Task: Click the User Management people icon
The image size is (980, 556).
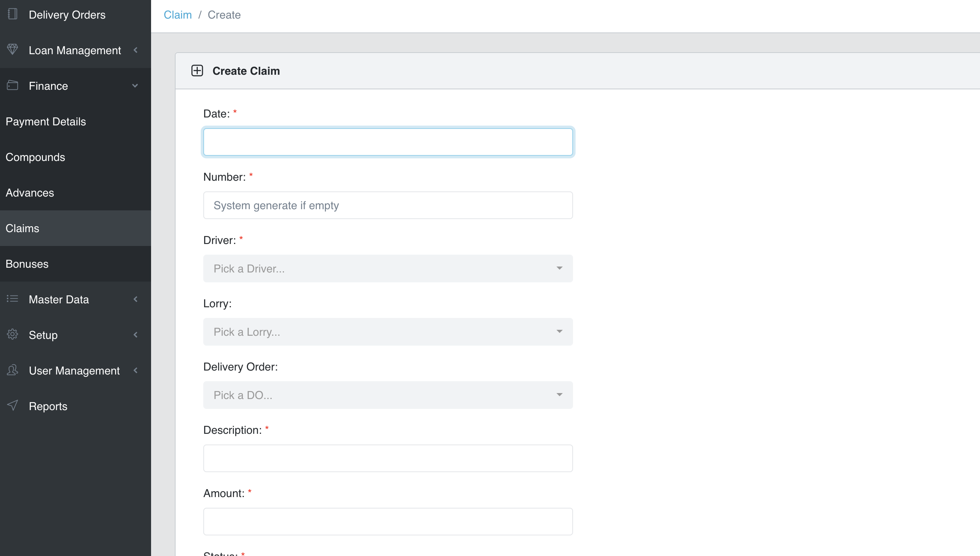Action: 13,370
